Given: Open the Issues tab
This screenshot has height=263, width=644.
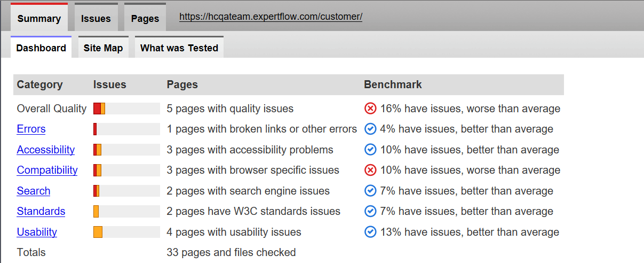Looking at the screenshot, I should (x=96, y=19).
